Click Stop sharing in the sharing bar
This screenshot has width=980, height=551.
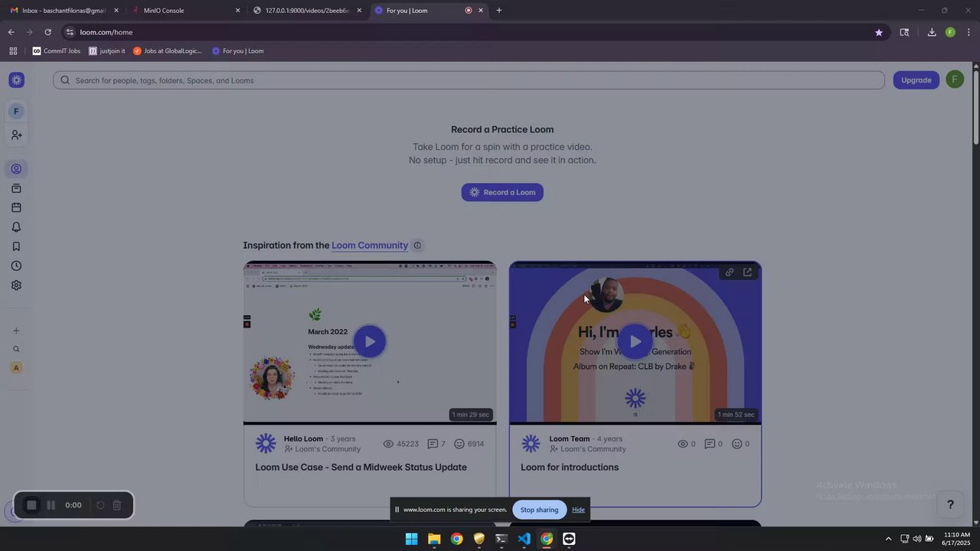click(539, 510)
